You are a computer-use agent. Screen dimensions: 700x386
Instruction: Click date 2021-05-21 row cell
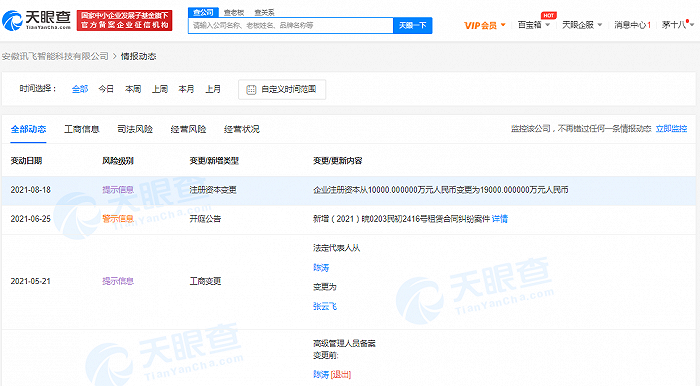[30, 282]
